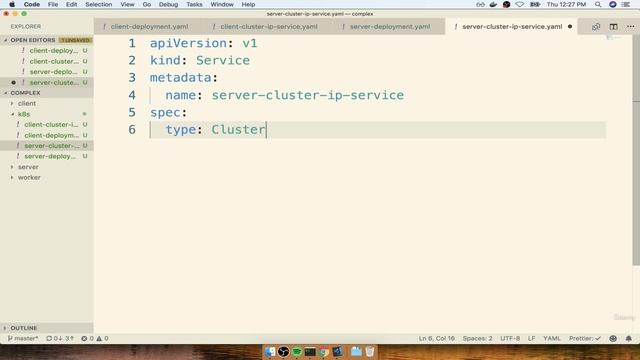Open the Selection menu
Image resolution: width=640 pixels, height=360 pixels.
(98, 4)
